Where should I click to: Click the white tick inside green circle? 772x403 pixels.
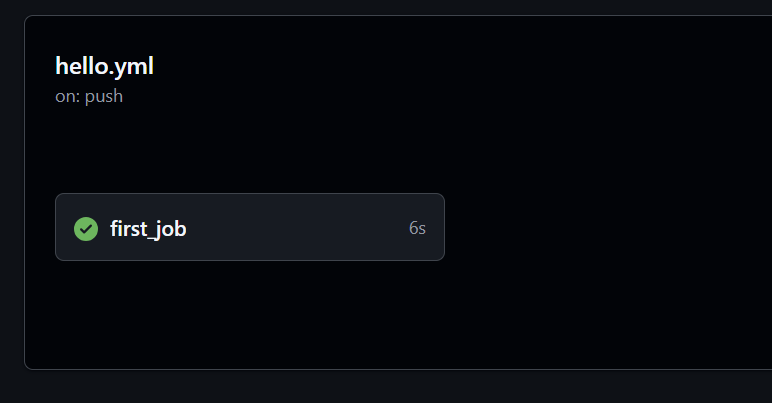click(86, 229)
